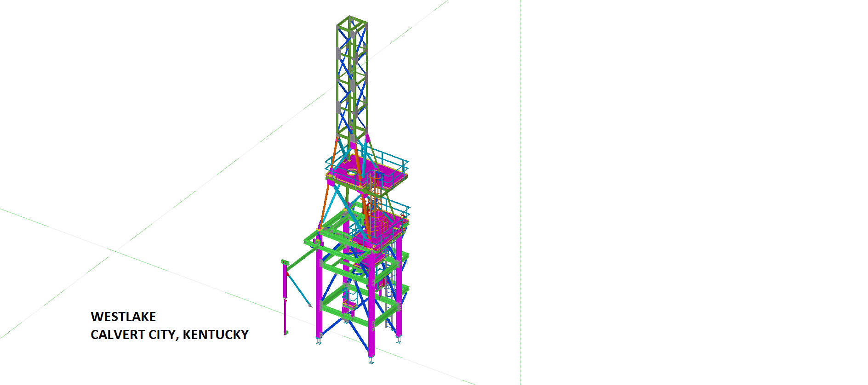Select the tall green lattice tower
Screen dimensions: 868x385
coord(352,79)
